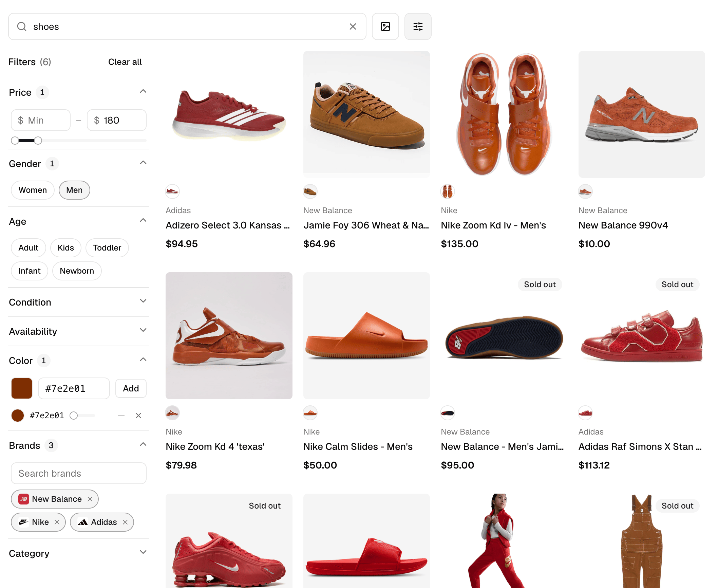Viewport: 718px width, 588px height.
Task: Click the search magnifier icon
Action: click(x=22, y=26)
